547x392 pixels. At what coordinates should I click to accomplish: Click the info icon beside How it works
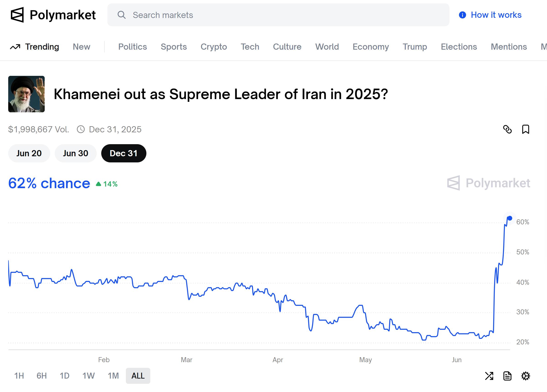(x=462, y=15)
